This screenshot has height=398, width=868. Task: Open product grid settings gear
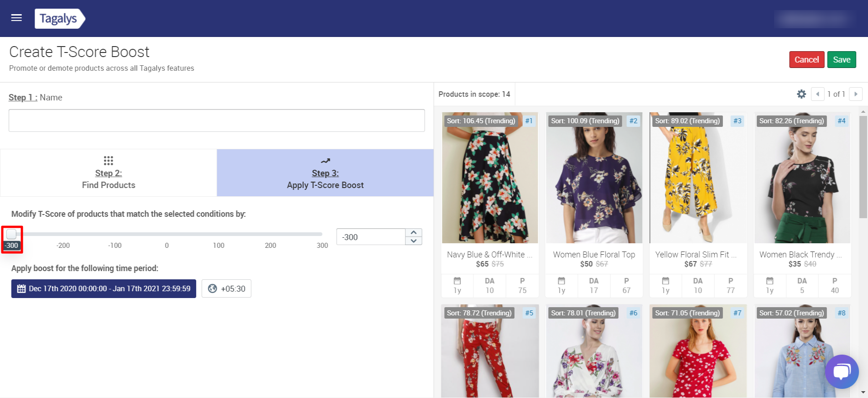[801, 94]
